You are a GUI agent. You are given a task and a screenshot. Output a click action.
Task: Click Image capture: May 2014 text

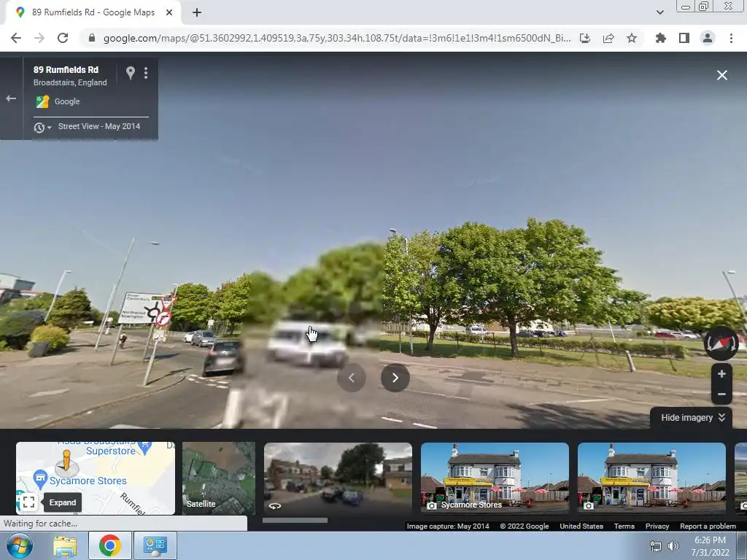tap(448, 526)
